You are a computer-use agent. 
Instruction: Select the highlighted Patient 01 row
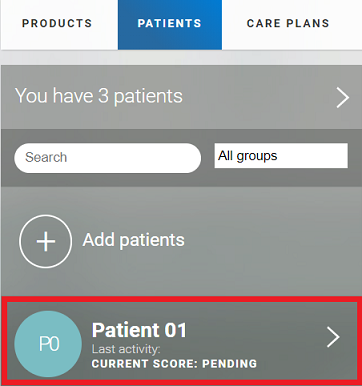(181, 340)
